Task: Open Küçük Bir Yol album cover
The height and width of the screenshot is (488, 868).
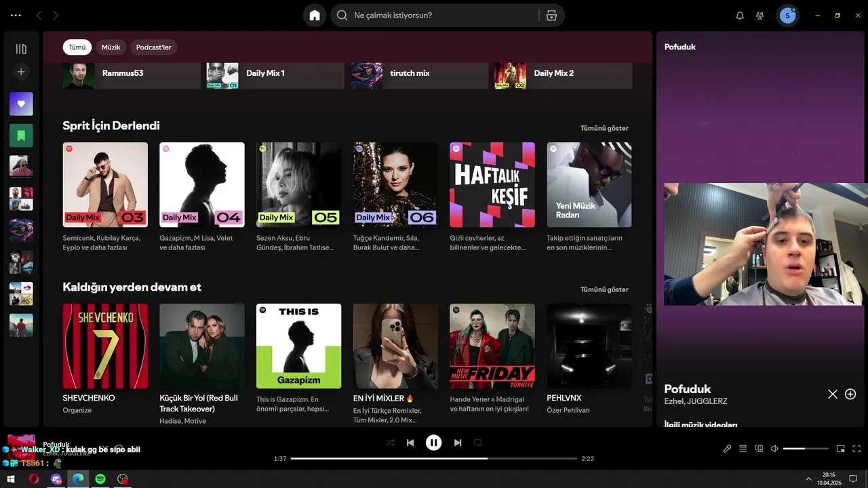Action: coord(202,346)
